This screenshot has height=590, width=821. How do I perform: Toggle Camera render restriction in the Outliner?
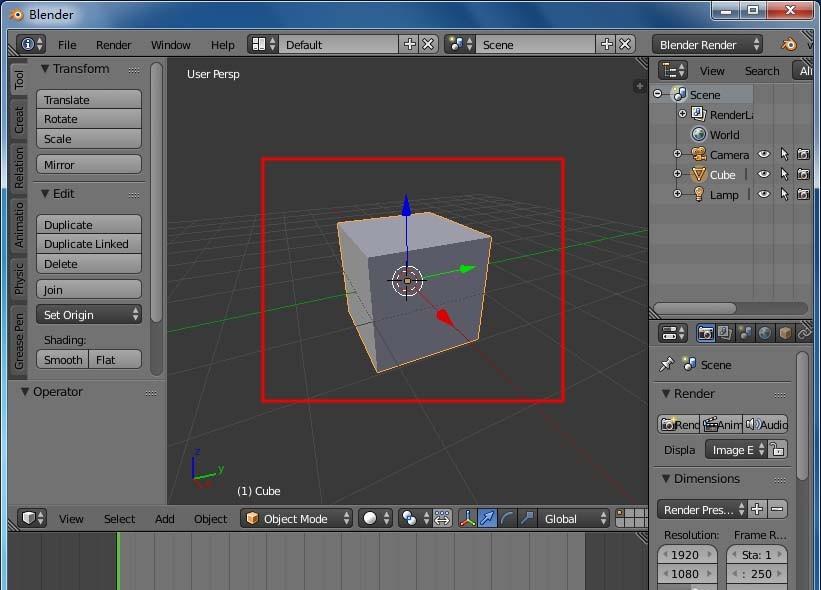tap(803, 153)
